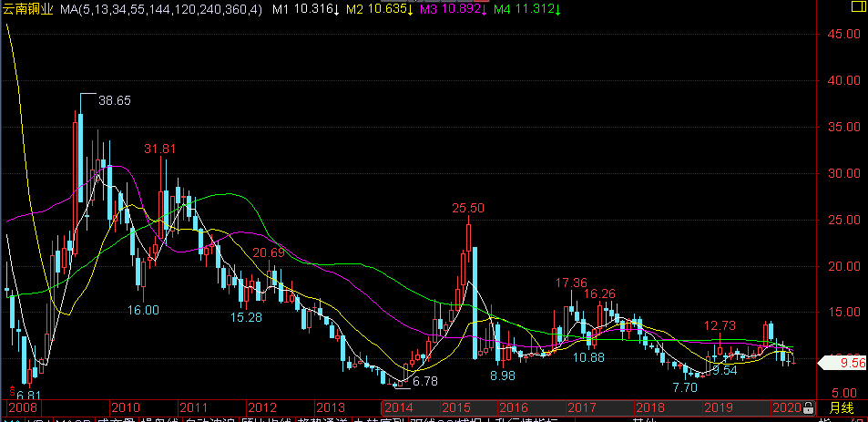Click the 17.36 price label
This screenshot has height=422, width=868.
pyautogui.click(x=571, y=283)
